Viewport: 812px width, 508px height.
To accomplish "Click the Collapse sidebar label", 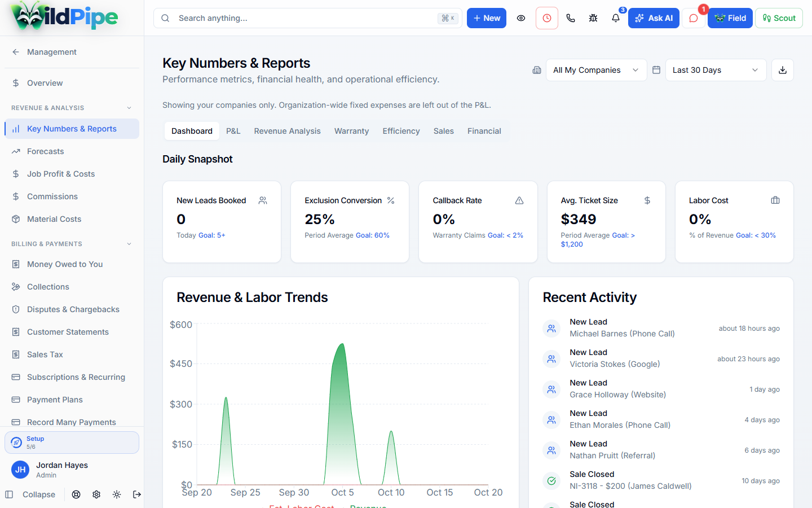I will click(x=39, y=494).
